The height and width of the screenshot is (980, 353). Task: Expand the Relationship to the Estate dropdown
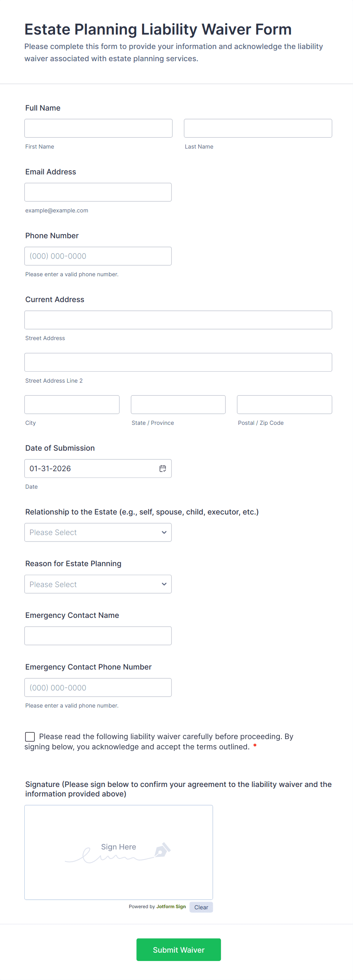[98, 532]
